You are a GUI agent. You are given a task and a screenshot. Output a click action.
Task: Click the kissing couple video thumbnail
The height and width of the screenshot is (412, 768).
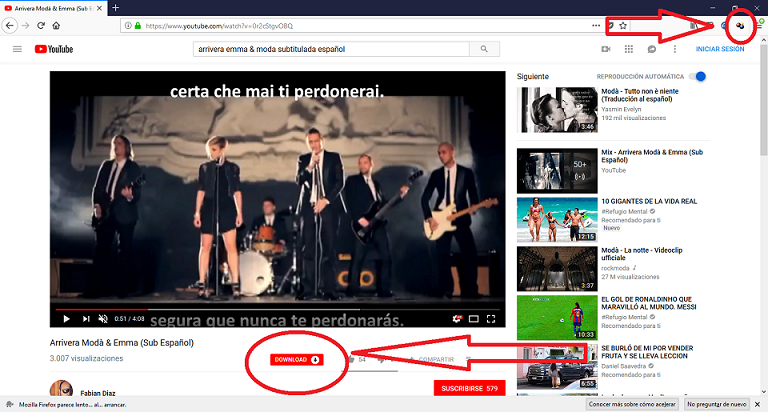(x=557, y=110)
